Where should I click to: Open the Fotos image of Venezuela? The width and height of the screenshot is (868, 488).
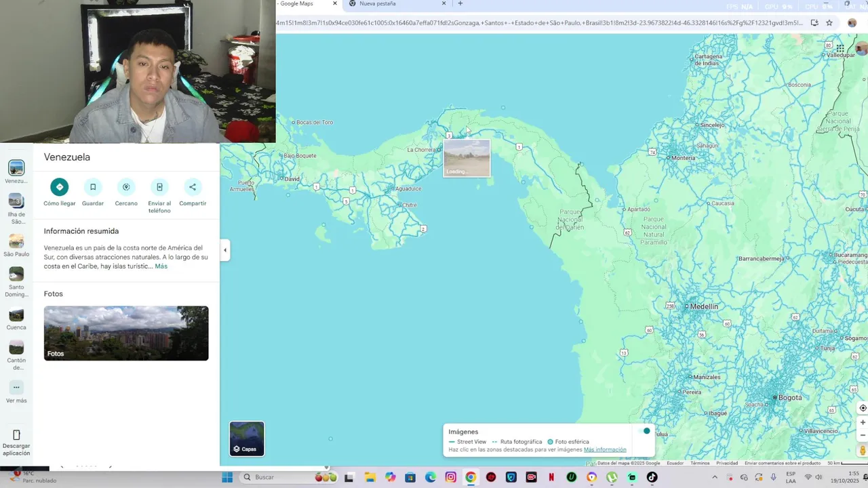pyautogui.click(x=126, y=333)
